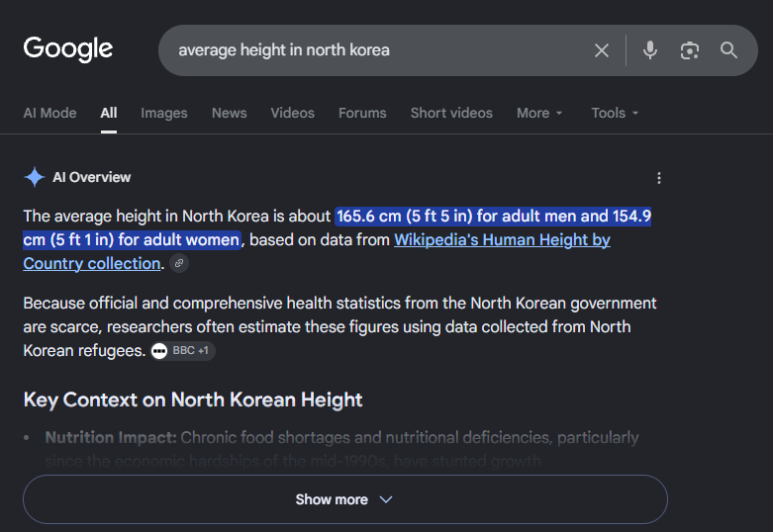Click the highlighted '165.6 cm (5 ft 5 in)' text
The height and width of the screenshot is (532, 773).
pyautogui.click(x=404, y=217)
